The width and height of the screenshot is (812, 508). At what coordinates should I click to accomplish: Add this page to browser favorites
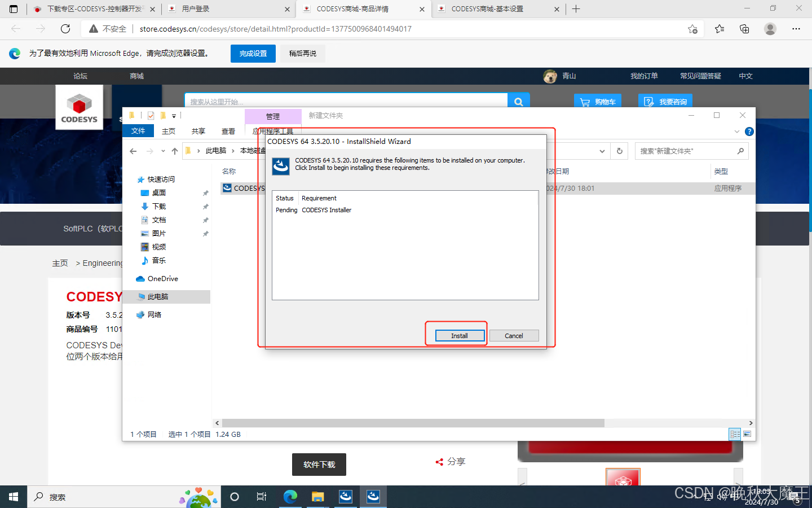pyautogui.click(x=692, y=29)
